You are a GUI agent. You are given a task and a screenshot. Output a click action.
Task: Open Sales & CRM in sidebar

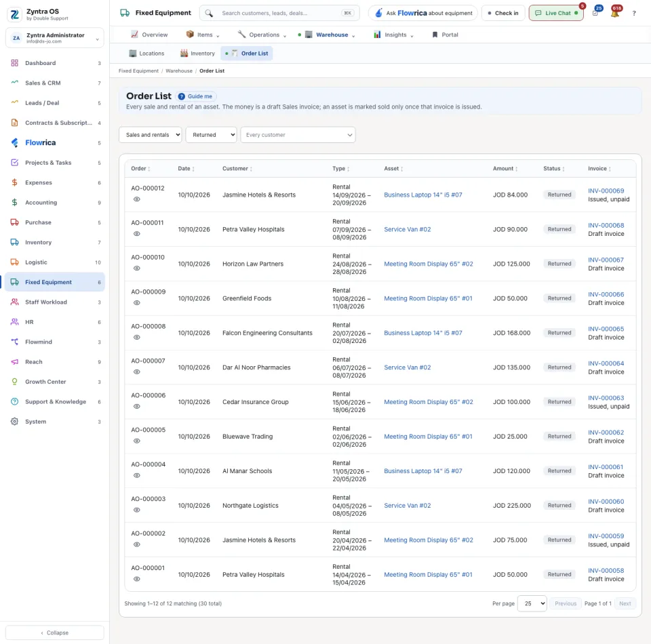(x=55, y=83)
